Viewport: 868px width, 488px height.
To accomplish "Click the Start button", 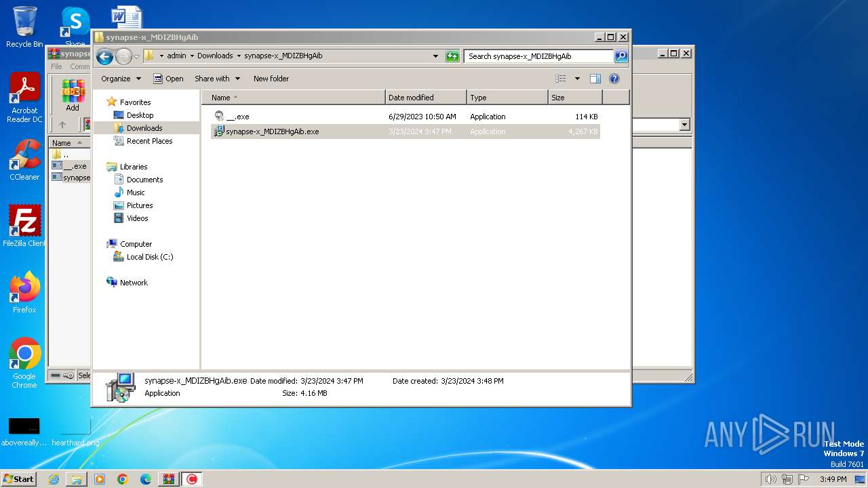I will tap(18, 479).
